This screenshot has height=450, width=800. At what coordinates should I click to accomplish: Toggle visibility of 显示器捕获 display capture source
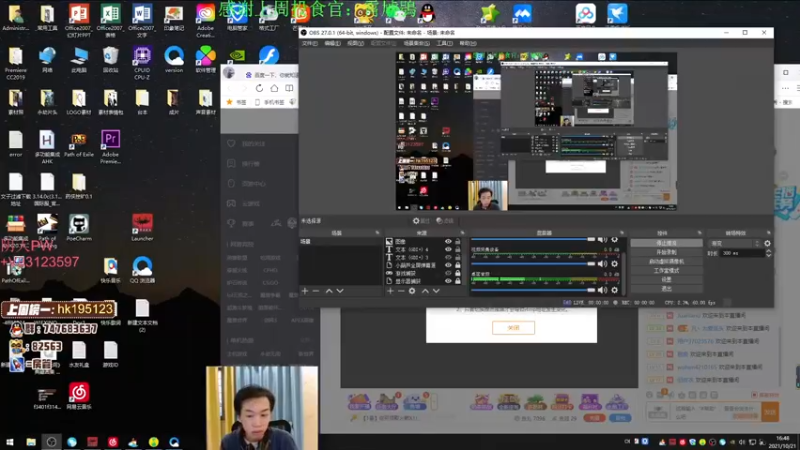pyautogui.click(x=448, y=281)
